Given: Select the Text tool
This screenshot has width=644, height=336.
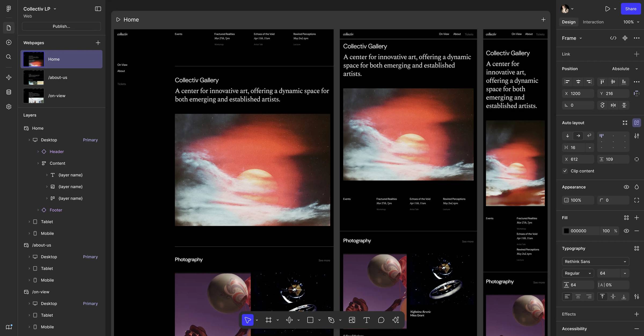Looking at the screenshot, I should pos(366,320).
